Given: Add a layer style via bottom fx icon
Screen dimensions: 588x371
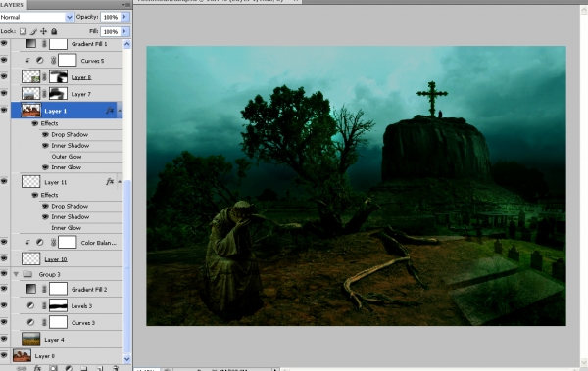Looking at the screenshot, I should click(x=38, y=369).
